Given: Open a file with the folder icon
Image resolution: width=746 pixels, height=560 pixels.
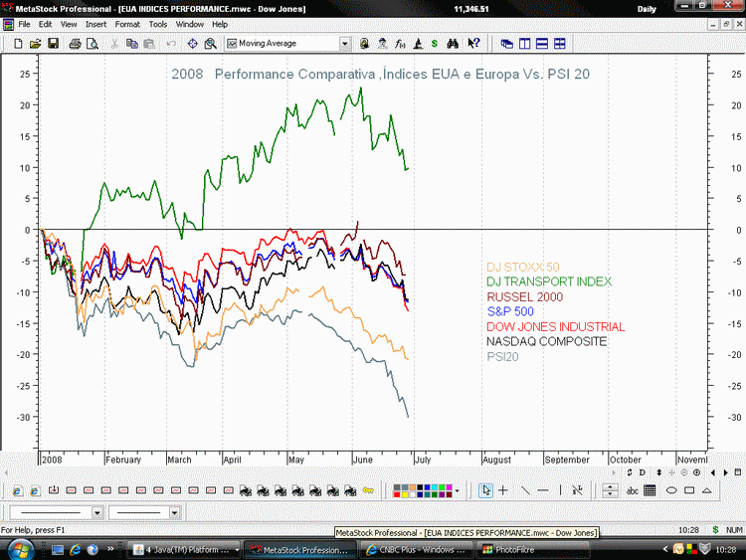Looking at the screenshot, I should pyautogui.click(x=35, y=44).
